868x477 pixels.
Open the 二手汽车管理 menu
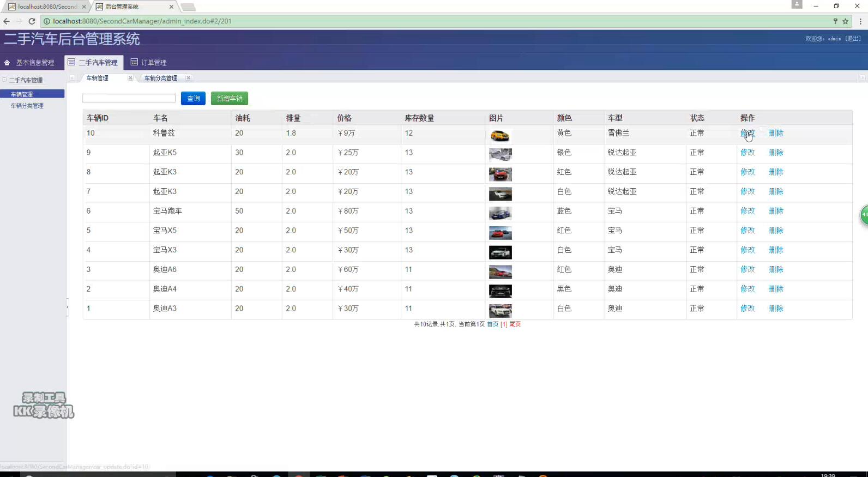pyautogui.click(x=93, y=63)
